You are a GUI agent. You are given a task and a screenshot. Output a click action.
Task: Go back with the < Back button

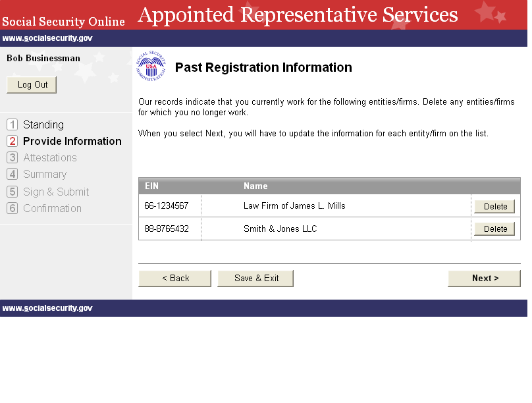click(175, 279)
